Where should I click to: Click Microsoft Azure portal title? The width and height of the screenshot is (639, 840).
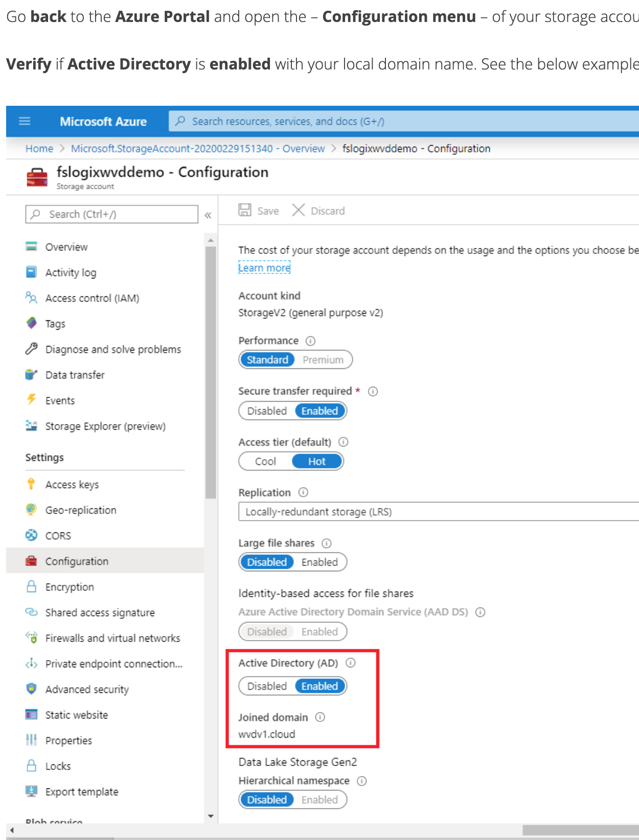[103, 122]
